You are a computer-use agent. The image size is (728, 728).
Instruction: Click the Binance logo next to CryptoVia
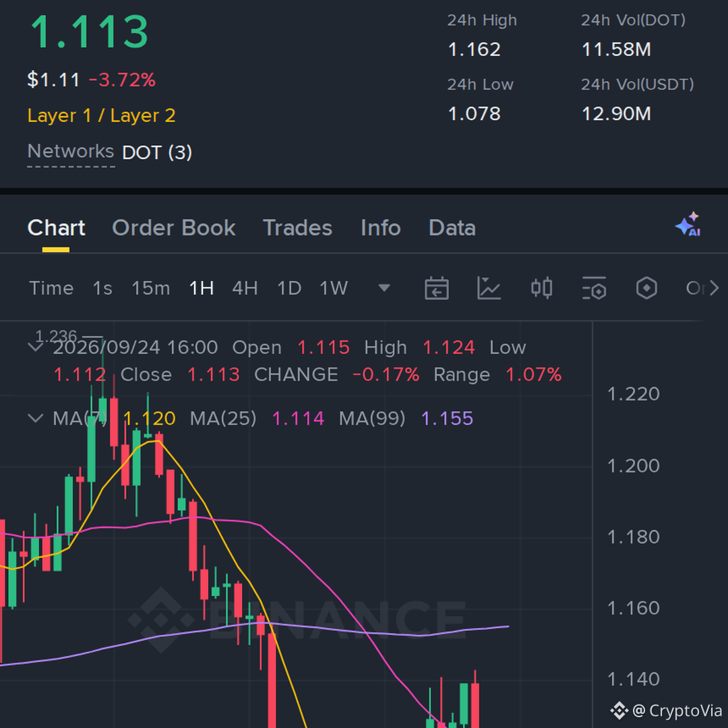pyautogui.click(x=619, y=710)
